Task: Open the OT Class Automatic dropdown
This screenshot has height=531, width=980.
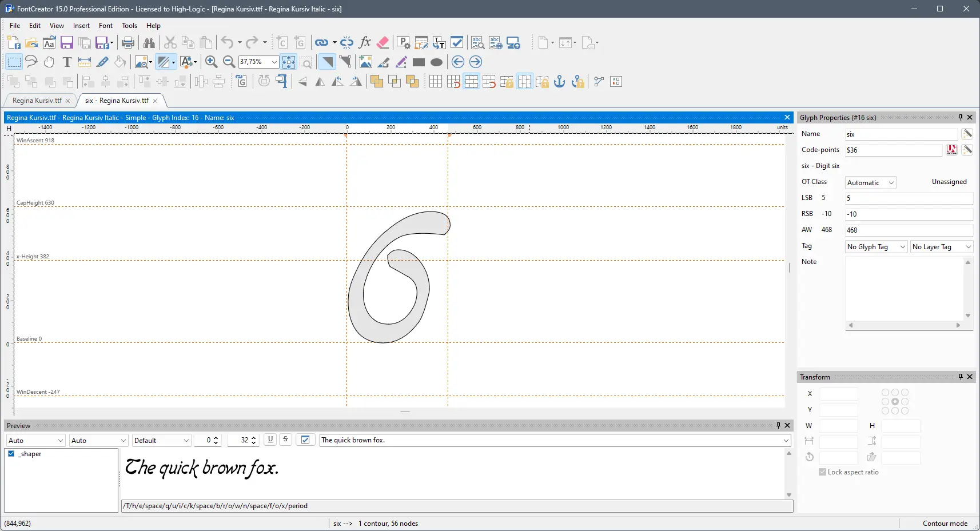Action: point(891,182)
